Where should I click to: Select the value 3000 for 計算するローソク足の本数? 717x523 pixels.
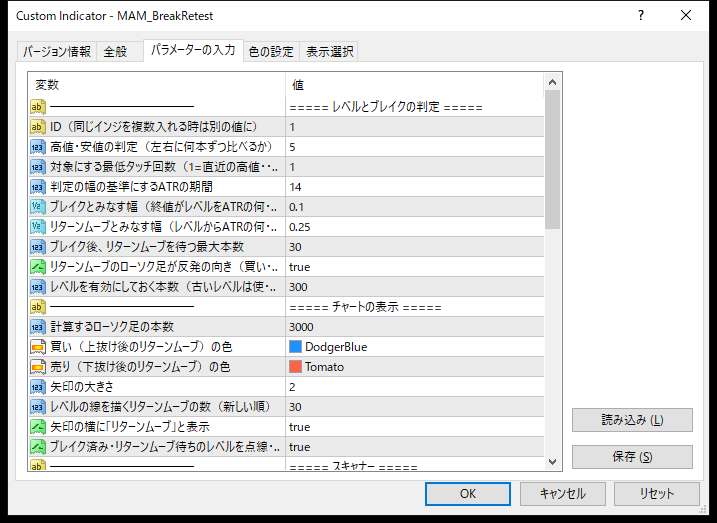[x=415, y=327]
